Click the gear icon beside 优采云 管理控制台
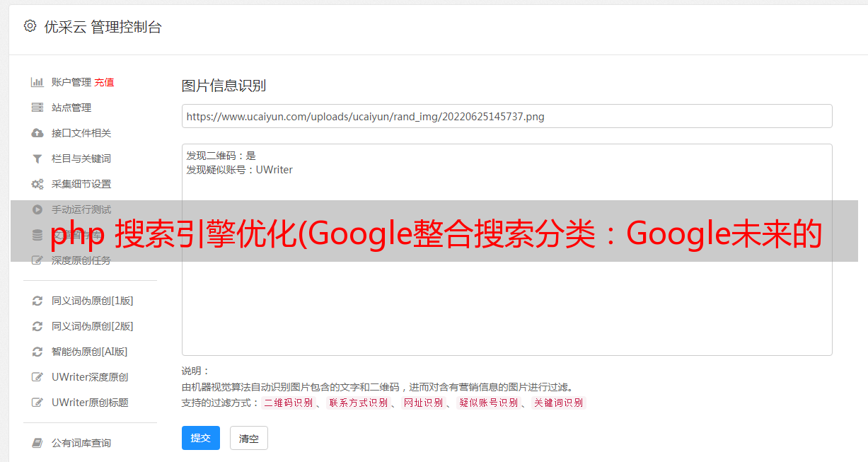The height and width of the screenshot is (462, 868). 30,26
